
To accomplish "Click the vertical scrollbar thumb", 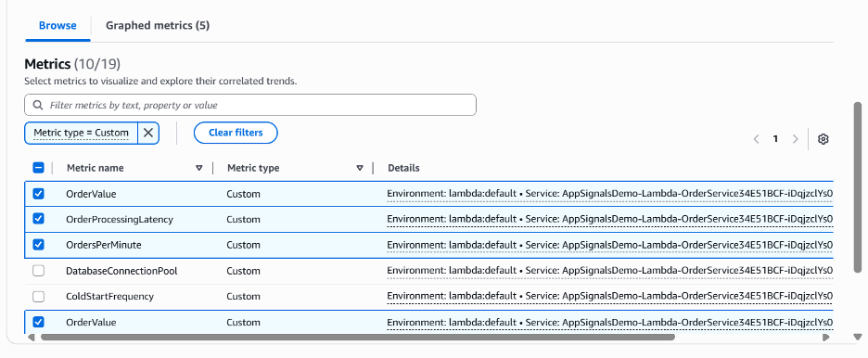I will pos(858,186).
